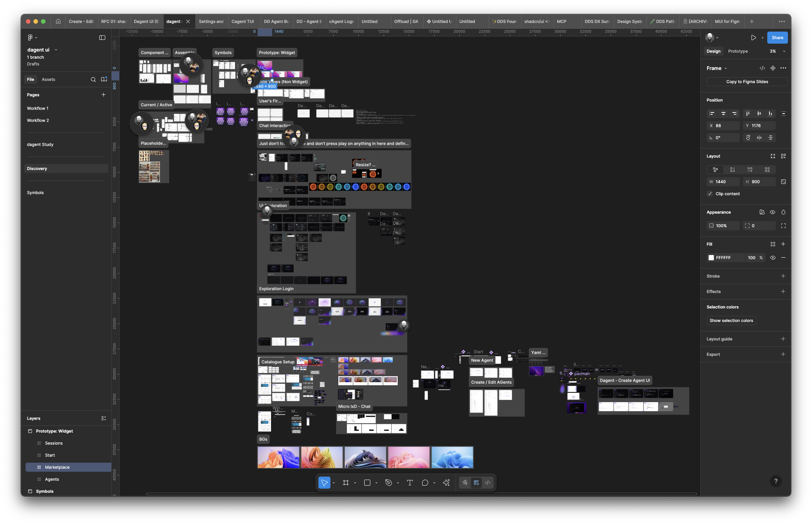Expand the Move tool dropdown arrow
This screenshot has height=524, width=812.
coord(333,483)
